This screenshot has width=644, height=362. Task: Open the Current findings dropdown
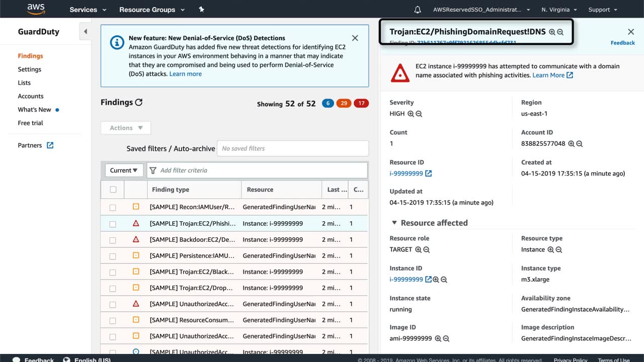[x=124, y=170]
